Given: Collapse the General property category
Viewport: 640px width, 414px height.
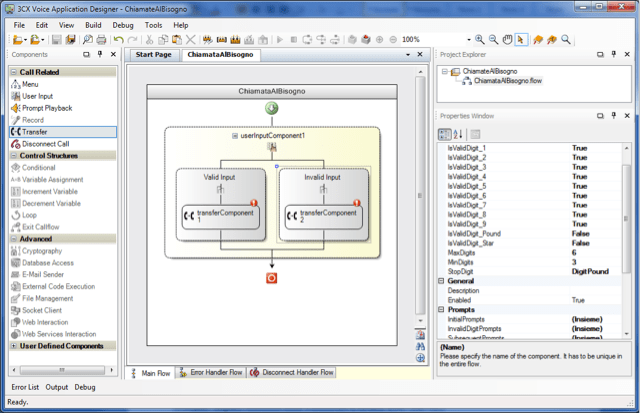Looking at the screenshot, I should pyautogui.click(x=441, y=281).
